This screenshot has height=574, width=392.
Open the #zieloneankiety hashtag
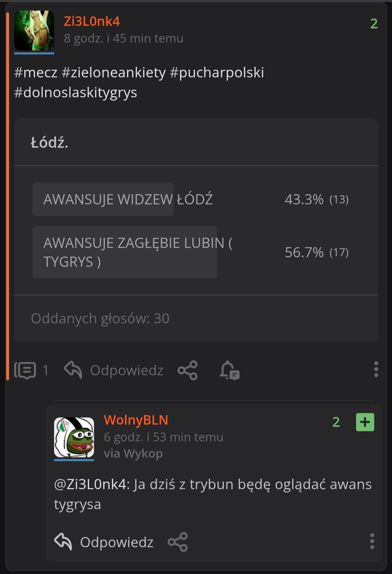coord(114,73)
